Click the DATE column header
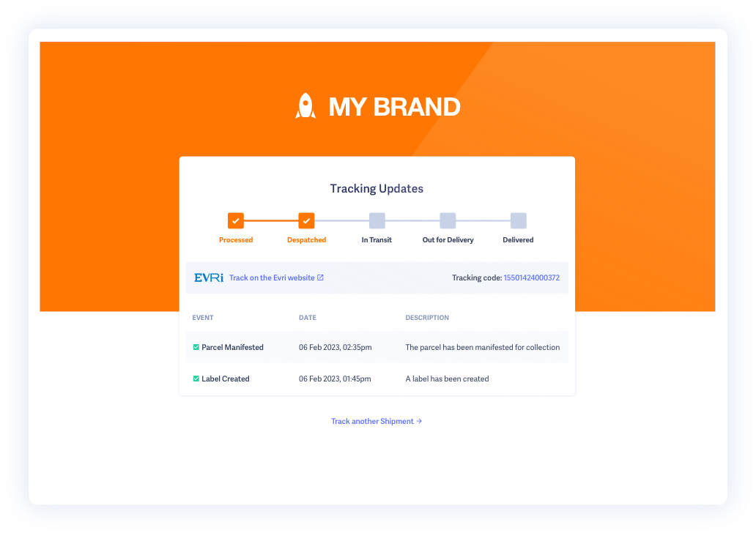 [308, 318]
